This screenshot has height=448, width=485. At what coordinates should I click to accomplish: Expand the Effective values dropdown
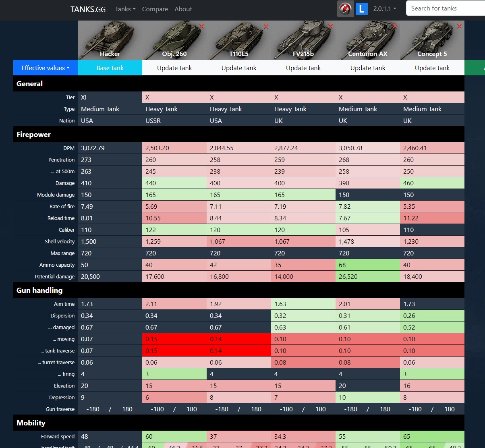46,68
